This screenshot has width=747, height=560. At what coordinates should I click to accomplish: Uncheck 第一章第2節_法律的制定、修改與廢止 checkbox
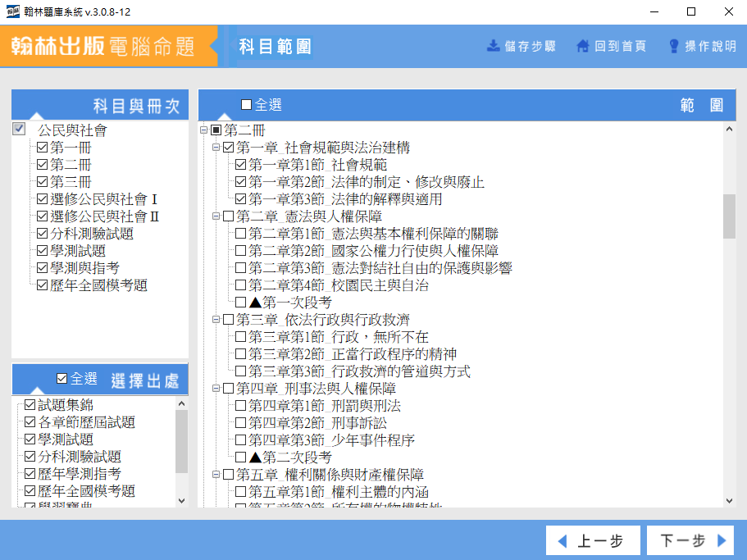pos(240,182)
